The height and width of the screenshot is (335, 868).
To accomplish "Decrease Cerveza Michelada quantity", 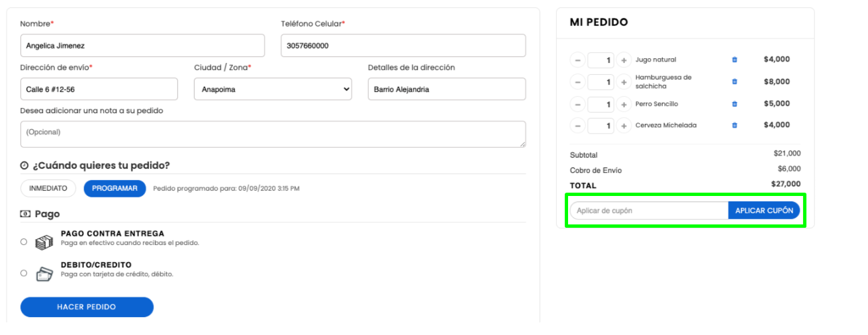I will pos(577,126).
